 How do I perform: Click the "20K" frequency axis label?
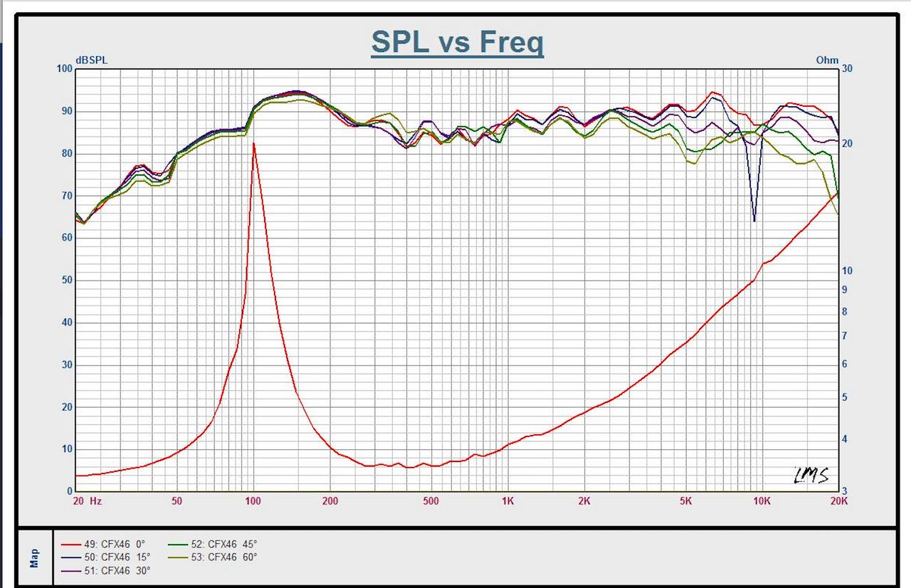click(x=839, y=501)
